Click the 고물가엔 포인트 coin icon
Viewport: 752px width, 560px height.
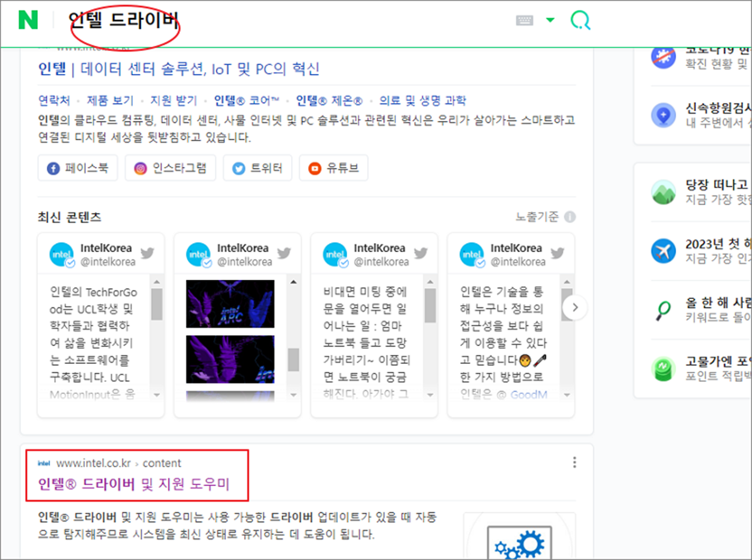[x=664, y=369]
